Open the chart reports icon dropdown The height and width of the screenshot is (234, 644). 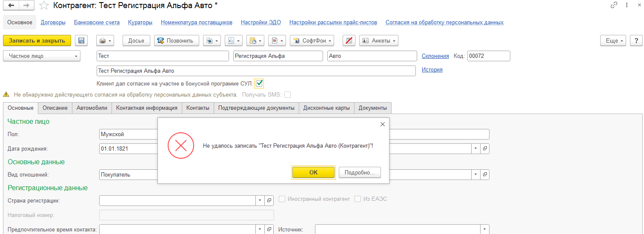(277, 40)
